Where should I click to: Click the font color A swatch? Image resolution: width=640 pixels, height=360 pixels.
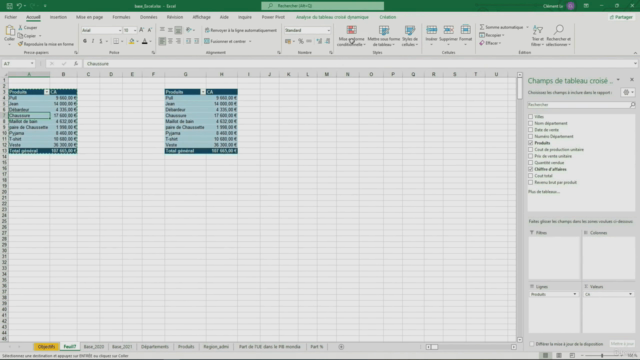click(144, 41)
